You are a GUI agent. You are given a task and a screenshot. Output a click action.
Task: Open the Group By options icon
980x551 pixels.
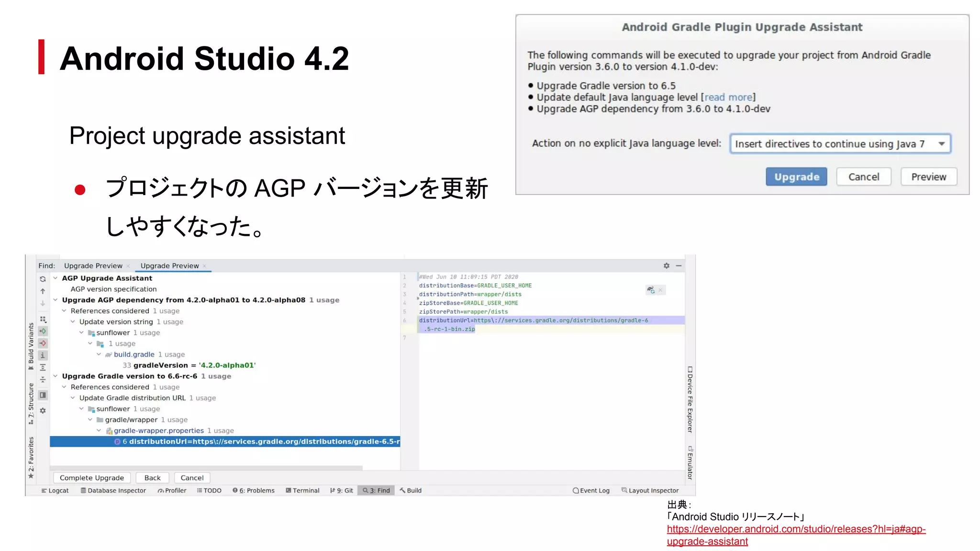click(x=43, y=319)
